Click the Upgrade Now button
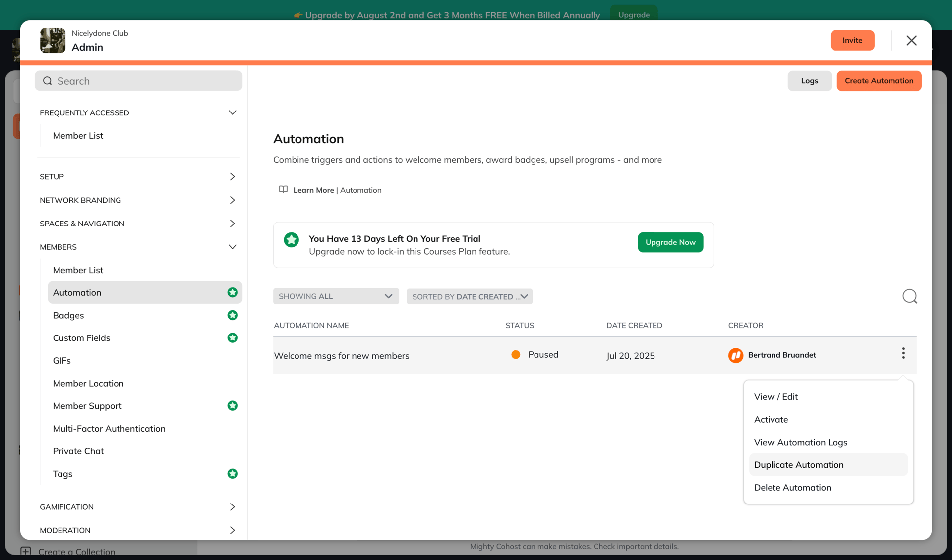 click(670, 242)
